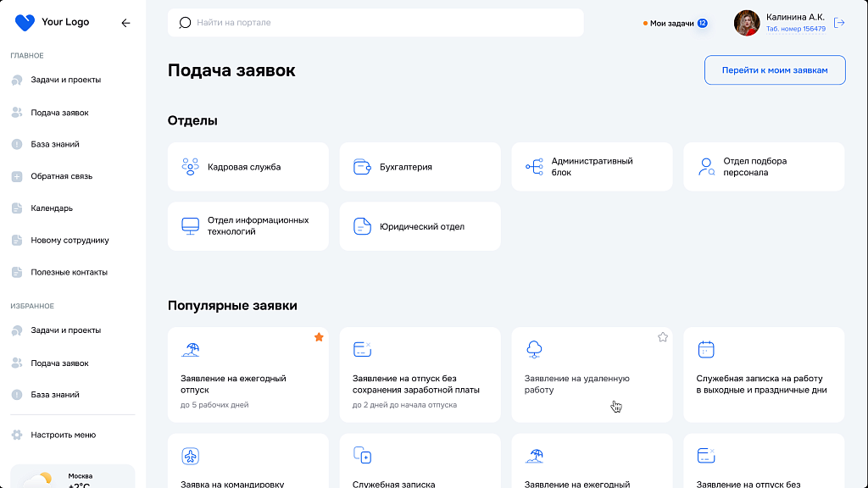The width and height of the screenshot is (868, 488).
Task: Click the cloud icon on Заявление на удаленную работу
Action: coord(535,347)
